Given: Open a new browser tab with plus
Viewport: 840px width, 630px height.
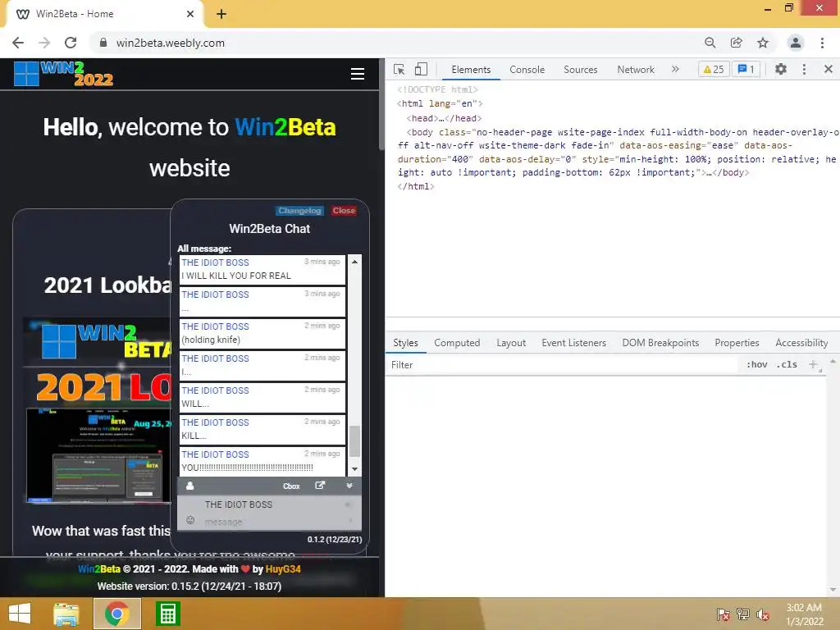Looking at the screenshot, I should pyautogui.click(x=221, y=15).
